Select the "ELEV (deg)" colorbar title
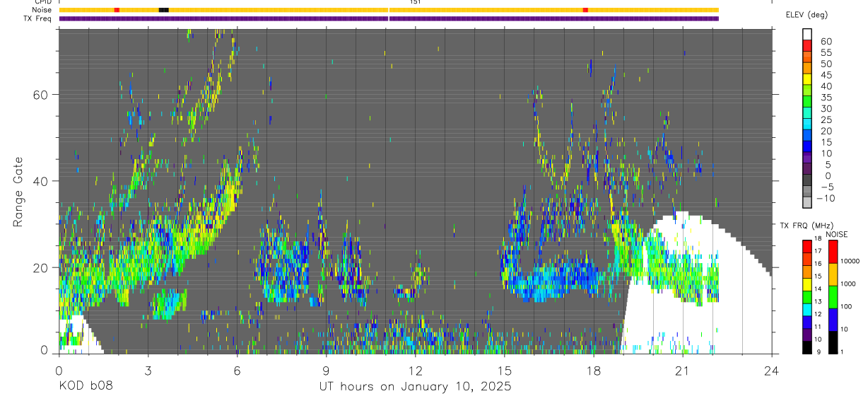The height and width of the screenshot is (401, 868). [x=807, y=16]
